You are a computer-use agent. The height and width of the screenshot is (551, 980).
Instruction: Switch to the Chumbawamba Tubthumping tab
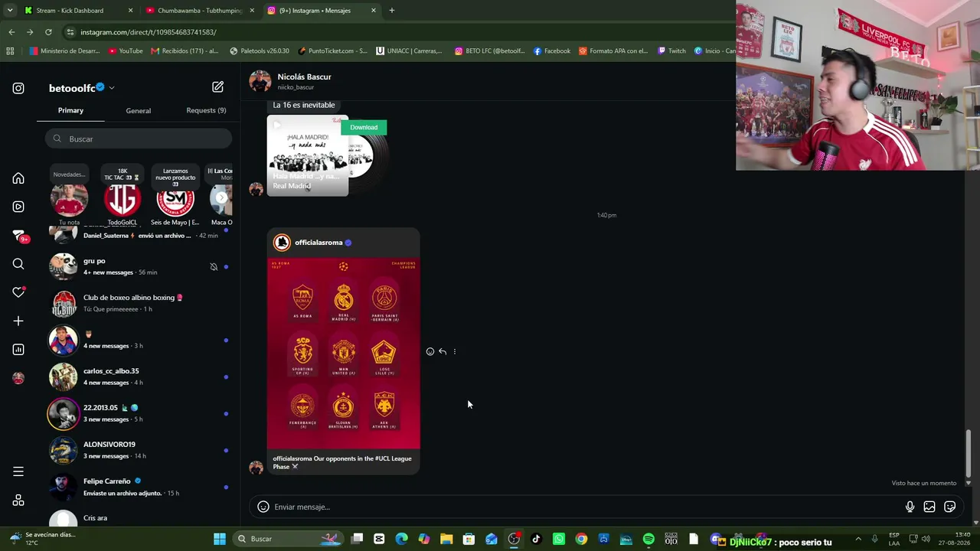pos(199,11)
